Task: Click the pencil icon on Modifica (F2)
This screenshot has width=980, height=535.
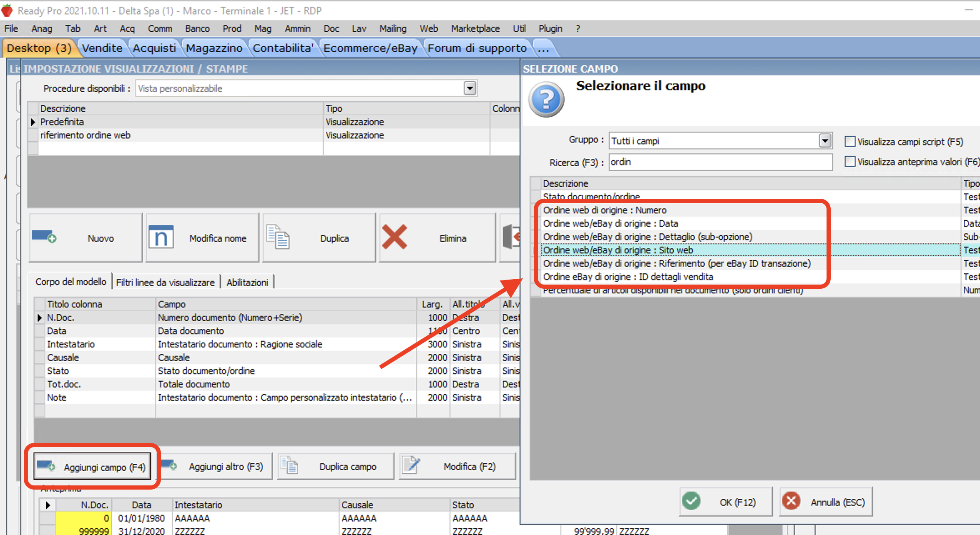Action: click(412, 465)
